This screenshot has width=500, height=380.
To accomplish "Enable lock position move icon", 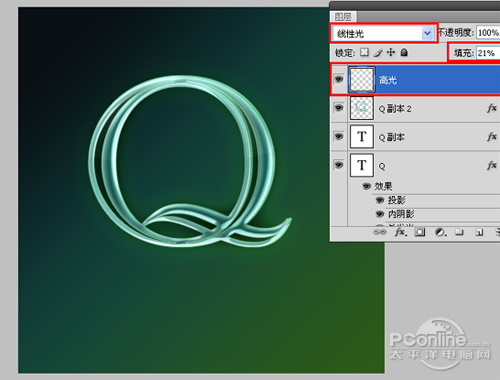I will click(391, 52).
